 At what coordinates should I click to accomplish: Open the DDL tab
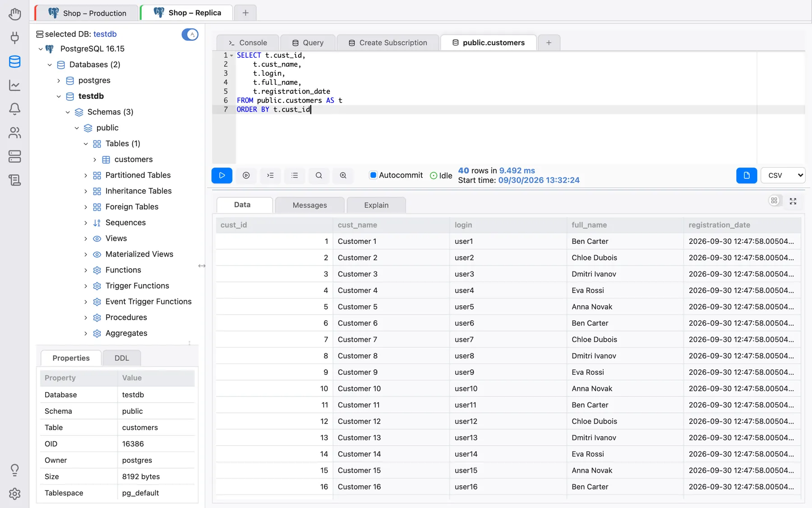122,358
